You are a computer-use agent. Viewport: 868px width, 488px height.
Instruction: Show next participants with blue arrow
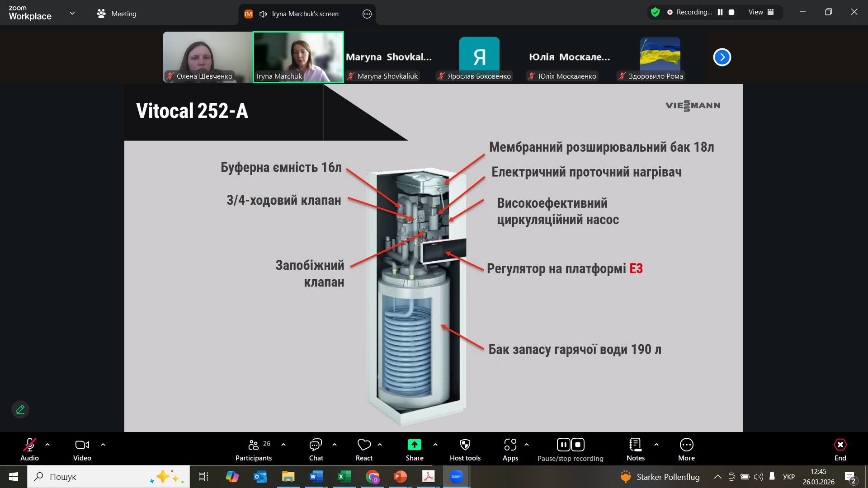pos(722,57)
